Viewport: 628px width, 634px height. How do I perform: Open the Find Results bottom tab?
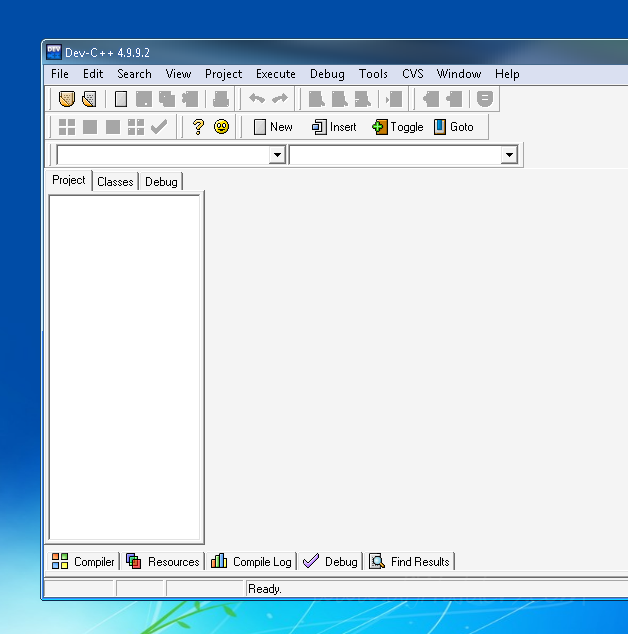tap(410, 562)
